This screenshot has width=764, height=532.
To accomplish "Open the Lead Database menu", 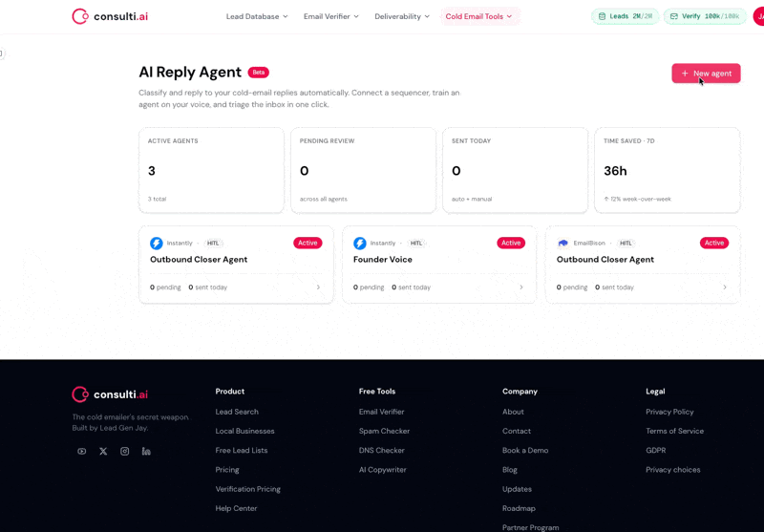I will coord(257,16).
